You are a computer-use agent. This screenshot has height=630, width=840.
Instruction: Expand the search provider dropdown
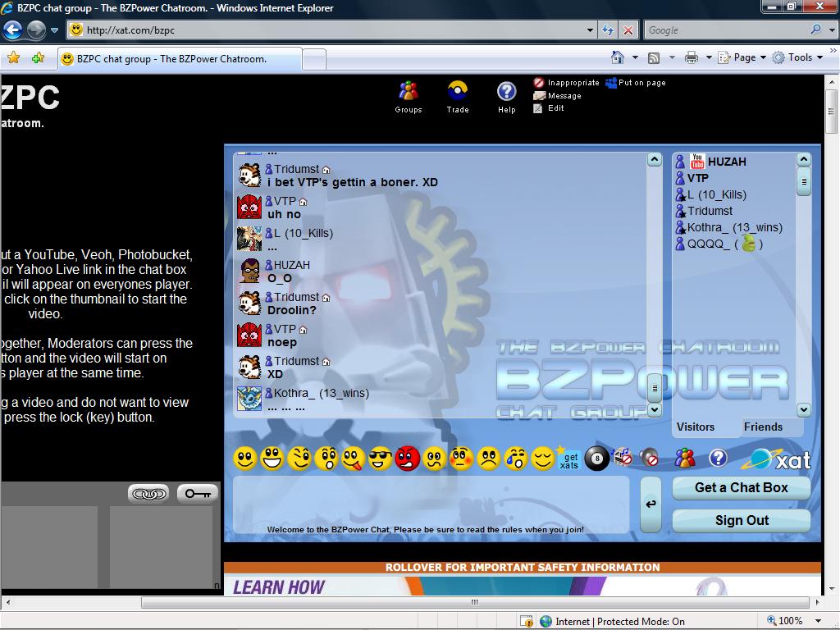(x=832, y=30)
